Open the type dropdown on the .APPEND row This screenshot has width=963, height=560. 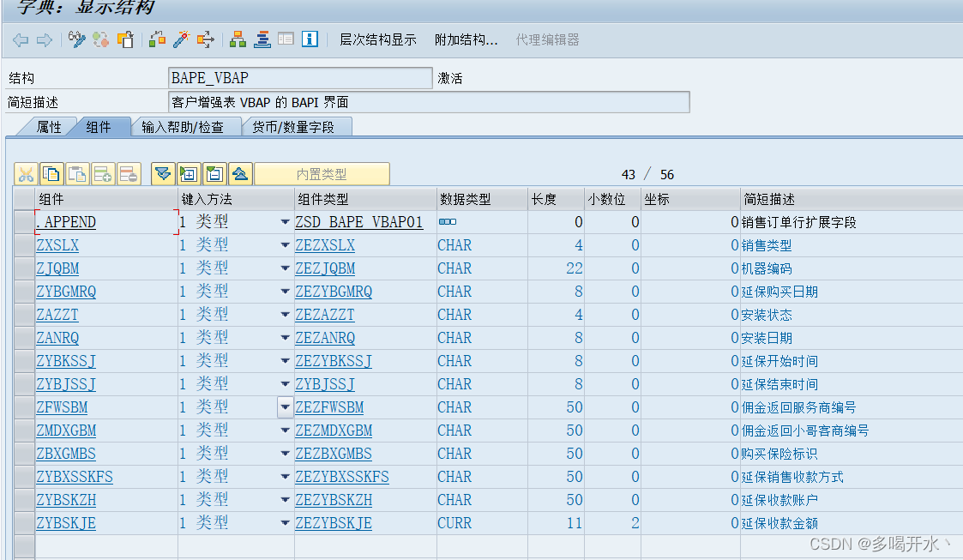pos(286,221)
